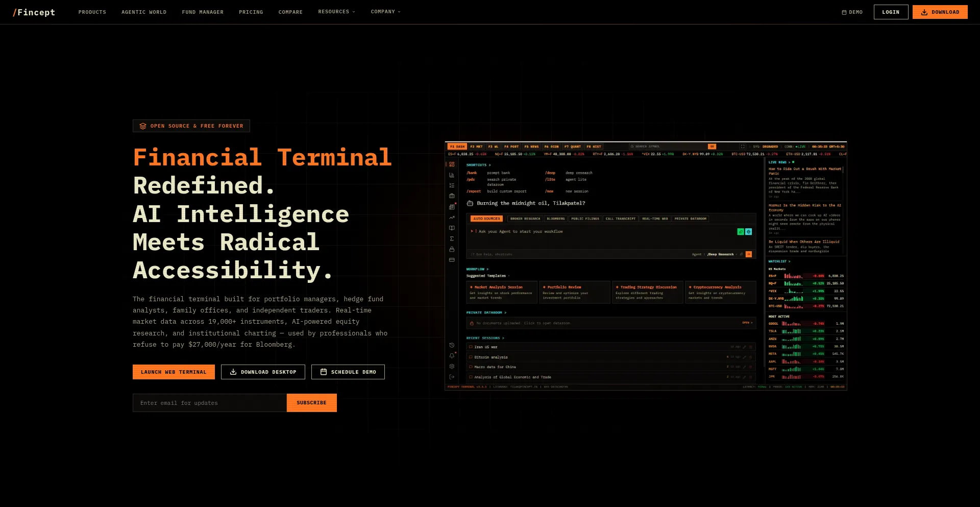Expand the Company menu
Image resolution: width=980 pixels, height=507 pixels.
(385, 12)
